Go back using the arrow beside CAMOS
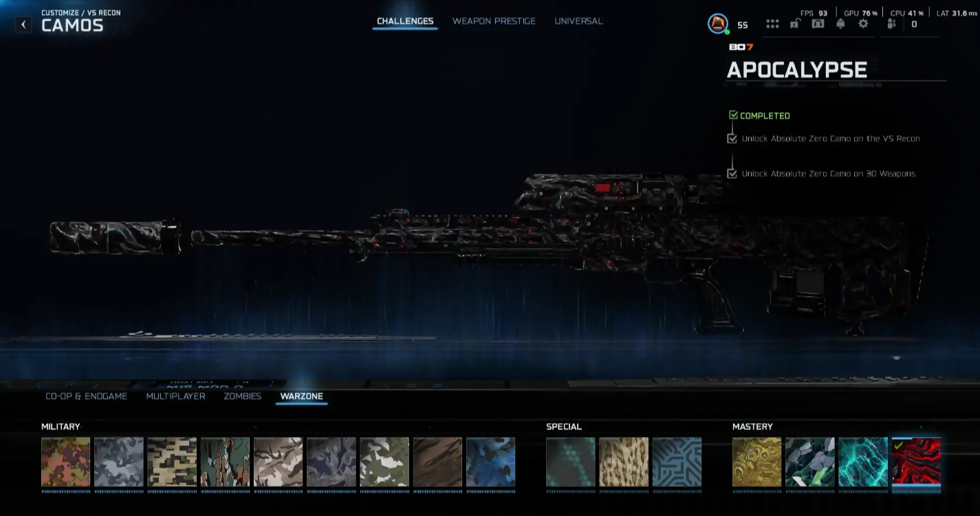Image resolution: width=980 pixels, height=516 pixels. pyautogui.click(x=23, y=25)
